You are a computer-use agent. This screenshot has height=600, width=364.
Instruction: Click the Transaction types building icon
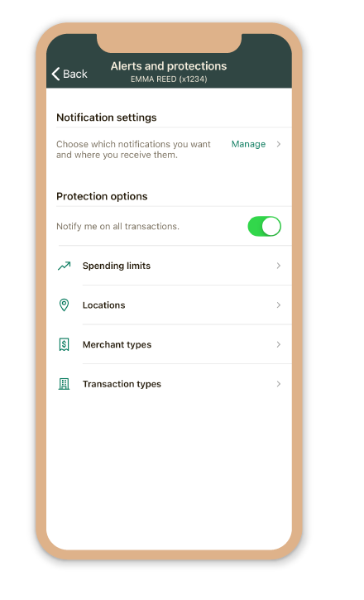click(x=64, y=384)
